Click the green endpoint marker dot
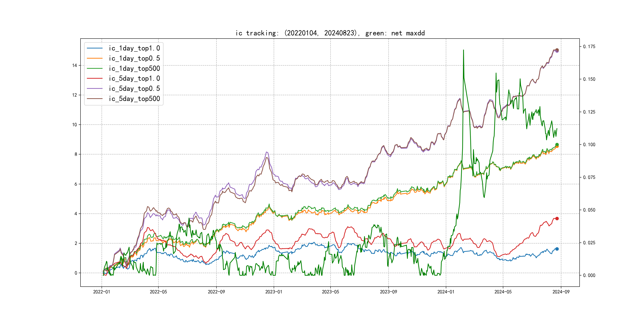 (x=557, y=145)
